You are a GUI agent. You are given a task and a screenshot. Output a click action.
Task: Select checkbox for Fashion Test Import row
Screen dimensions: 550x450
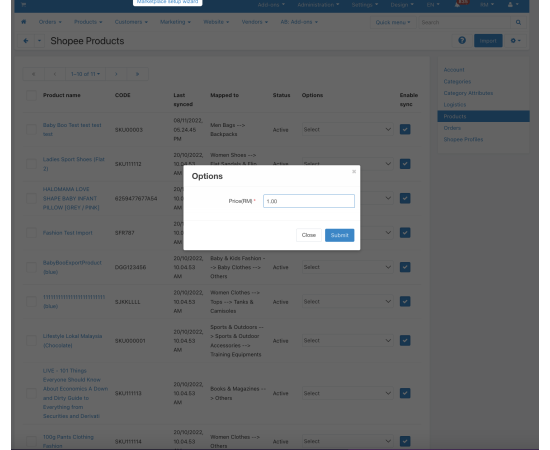[32, 233]
